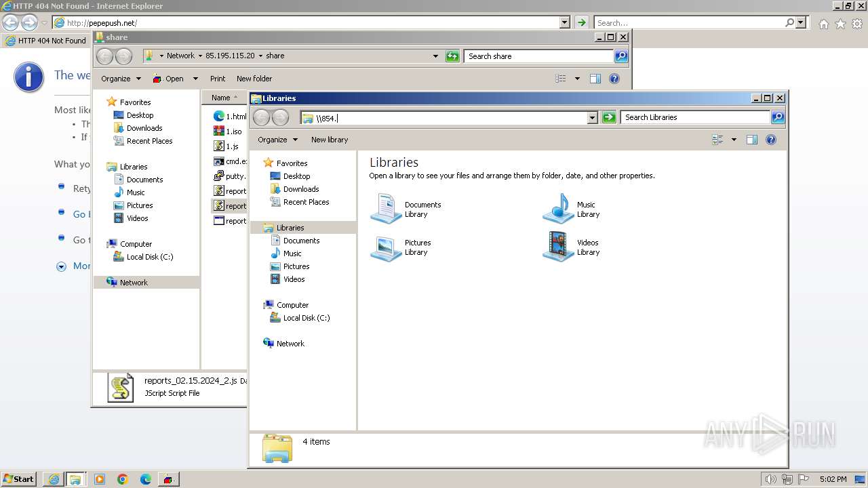Expand Open button dropdown arrow in share window
This screenshot has height=488, width=868.
[x=195, y=79]
